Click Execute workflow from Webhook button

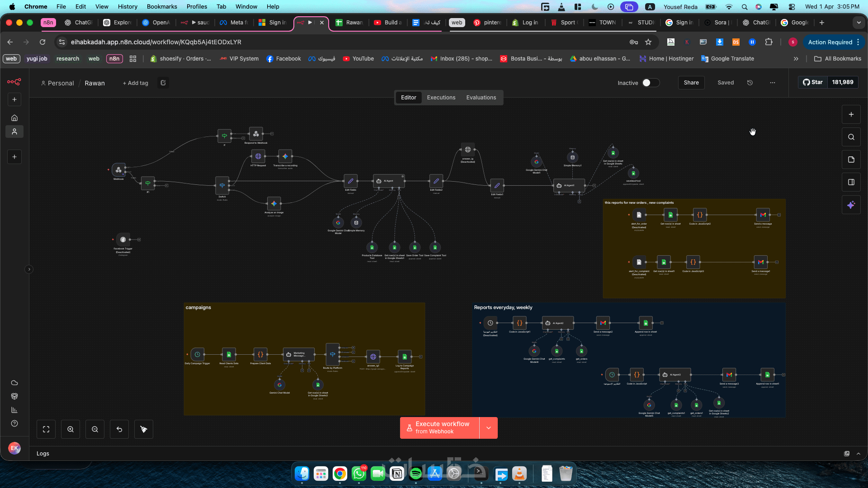pyautogui.click(x=439, y=427)
